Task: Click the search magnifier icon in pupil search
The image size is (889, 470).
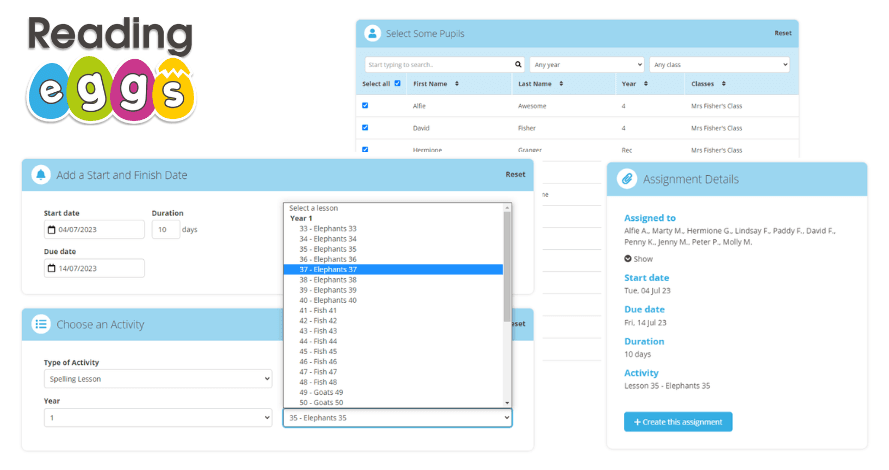Action: [x=518, y=64]
